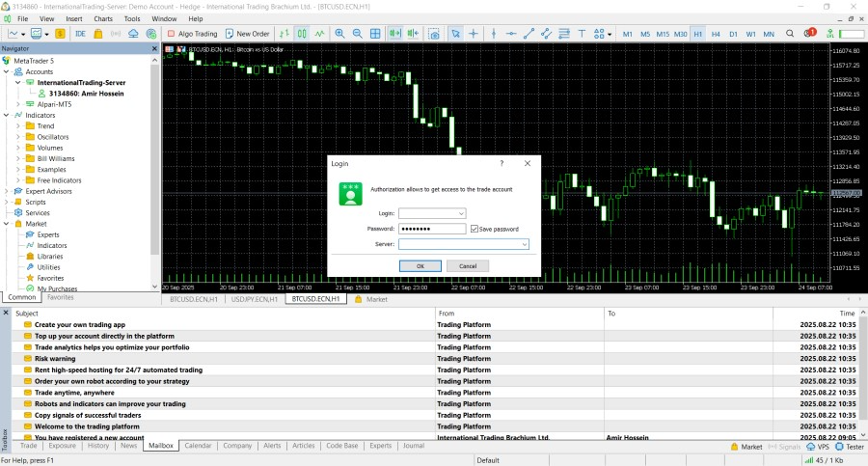Click the tile windows grid icon
The height and width of the screenshot is (466, 868).
(x=375, y=34)
